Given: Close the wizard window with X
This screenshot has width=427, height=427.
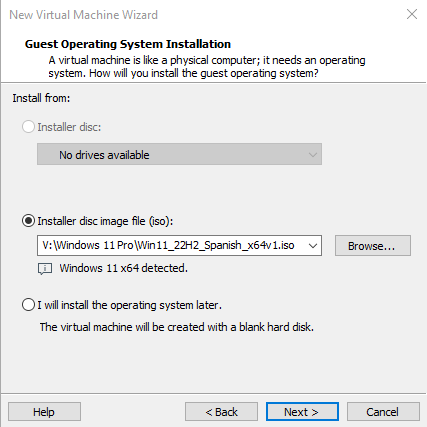Looking at the screenshot, I should click(412, 14).
